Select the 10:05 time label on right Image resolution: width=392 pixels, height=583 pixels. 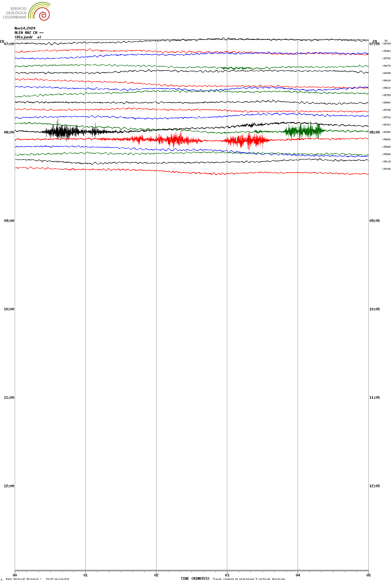tap(374, 309)
